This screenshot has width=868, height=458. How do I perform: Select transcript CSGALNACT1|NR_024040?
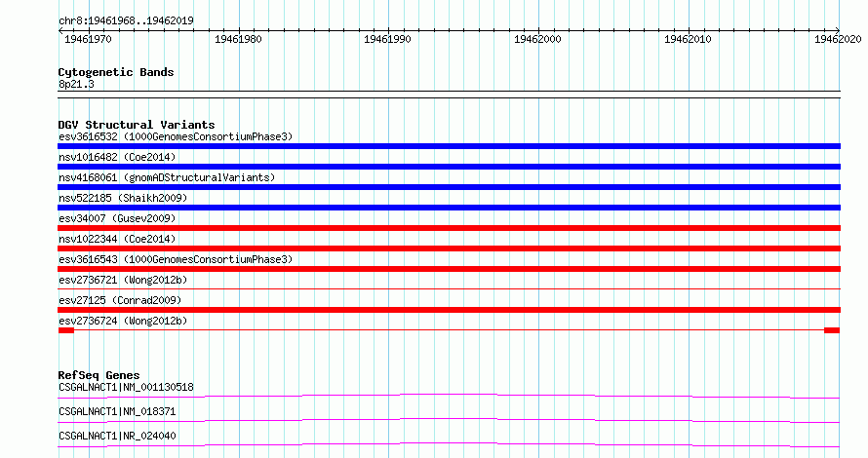(x=117, y=436)
